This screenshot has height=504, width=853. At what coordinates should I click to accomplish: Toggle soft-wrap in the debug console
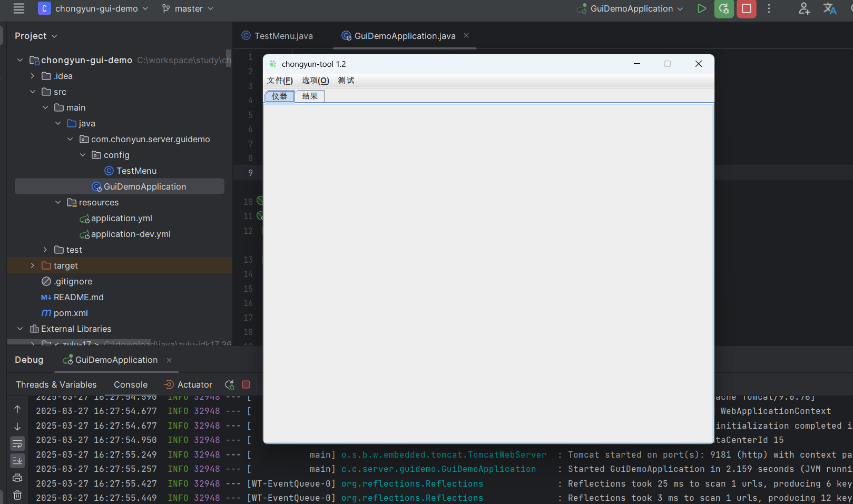pyautogui.click(x=17, y=443)
